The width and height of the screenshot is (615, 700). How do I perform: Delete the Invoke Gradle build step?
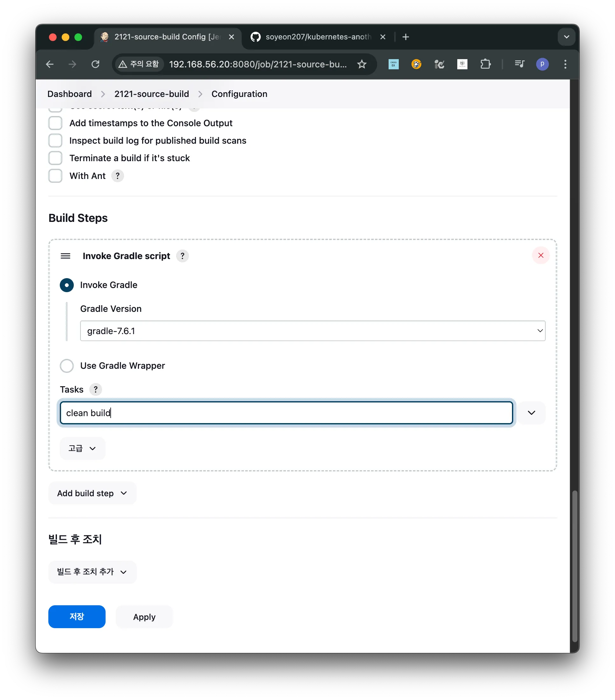(x=541, y=256)
